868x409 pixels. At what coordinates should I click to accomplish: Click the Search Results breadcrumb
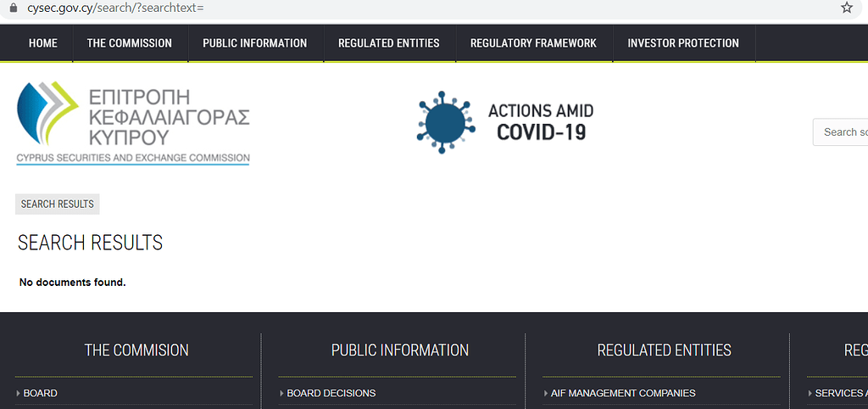pos(58,204)
